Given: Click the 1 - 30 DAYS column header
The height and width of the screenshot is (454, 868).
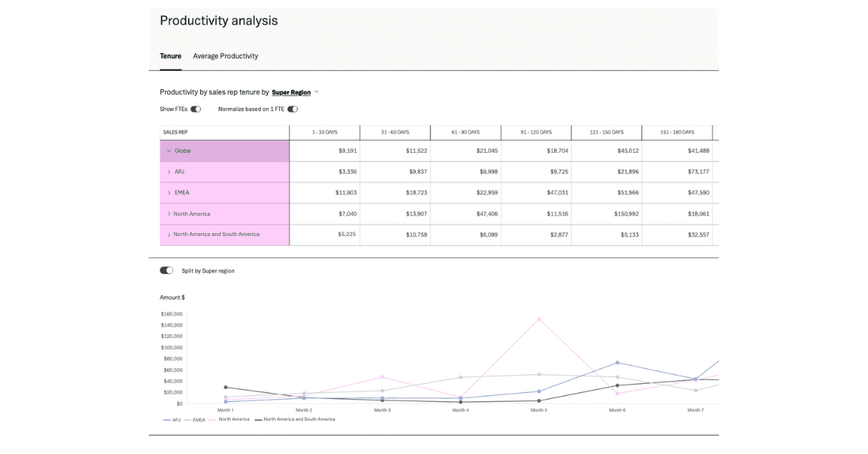Looking at the screenshot, I should 324,133.
